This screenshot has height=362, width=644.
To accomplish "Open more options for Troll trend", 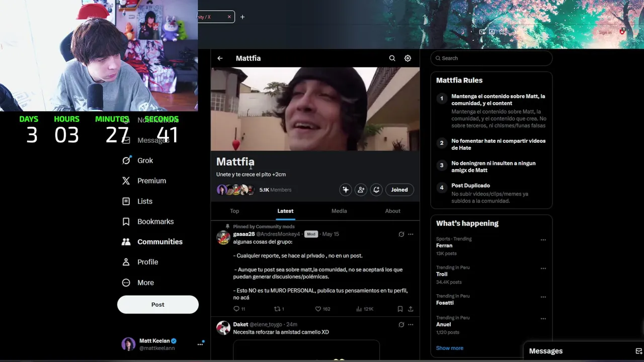I will coord(543,268).
